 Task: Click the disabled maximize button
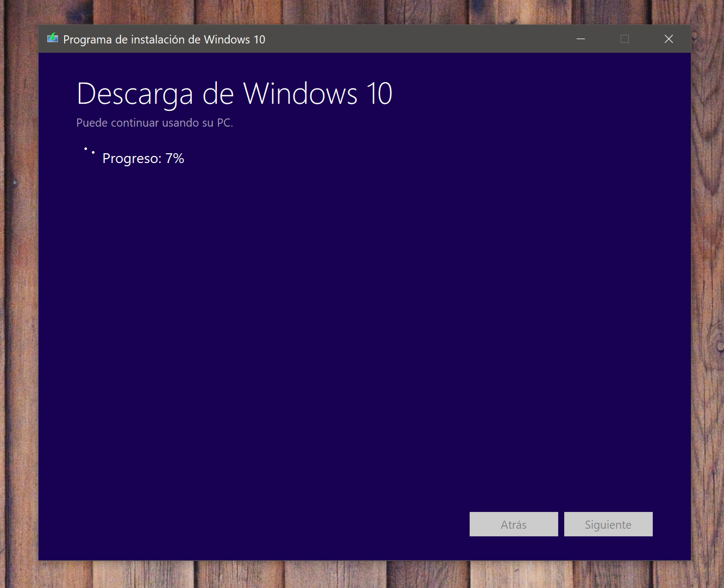tap(625, 39)
